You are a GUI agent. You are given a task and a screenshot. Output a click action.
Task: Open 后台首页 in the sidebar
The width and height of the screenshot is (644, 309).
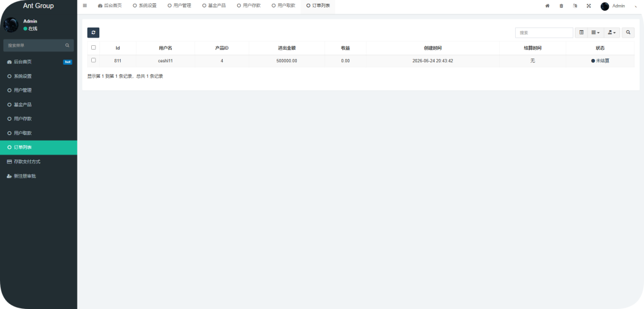coord(38,62)
